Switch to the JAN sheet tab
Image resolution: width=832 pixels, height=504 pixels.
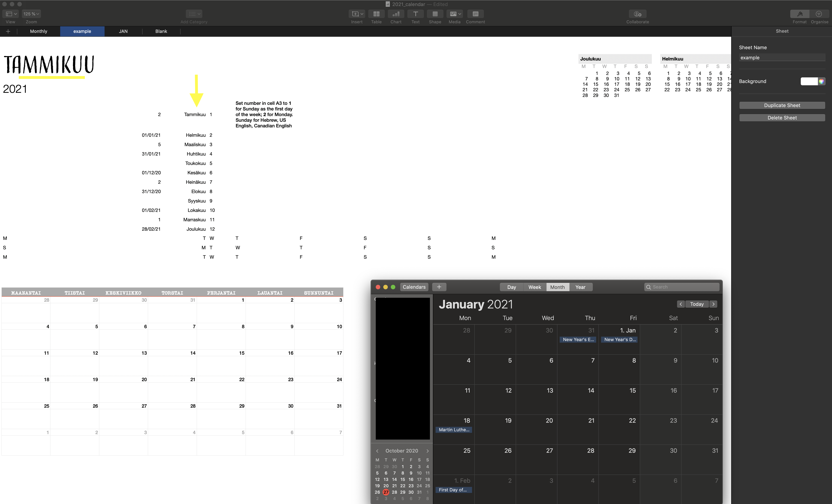[123, 31]
